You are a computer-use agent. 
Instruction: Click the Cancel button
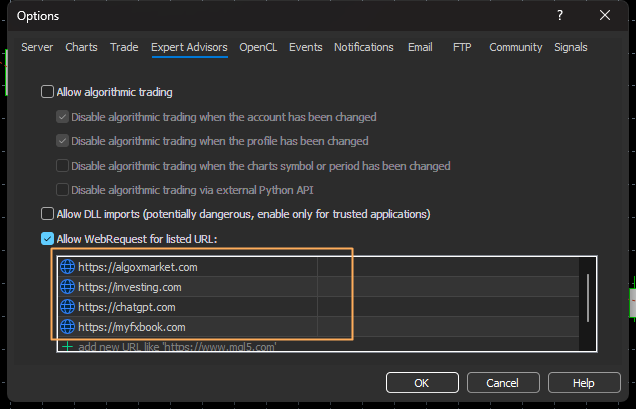pos(502,382)
